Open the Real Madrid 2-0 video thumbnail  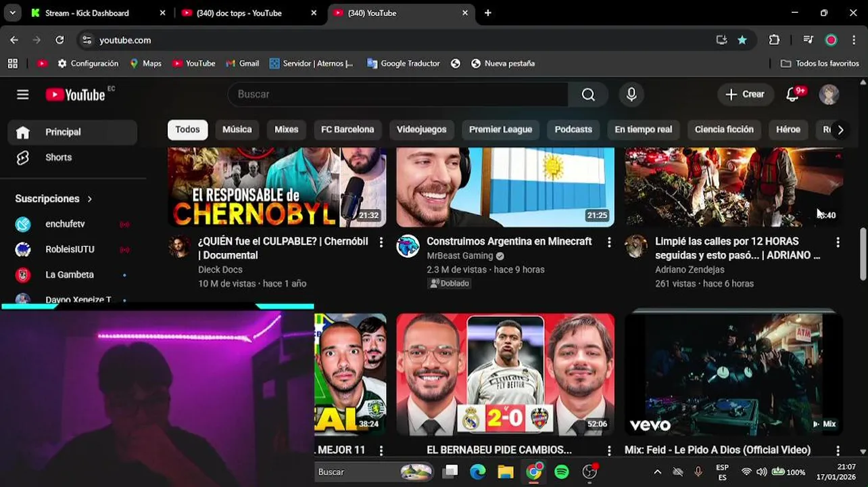(506, 375)
